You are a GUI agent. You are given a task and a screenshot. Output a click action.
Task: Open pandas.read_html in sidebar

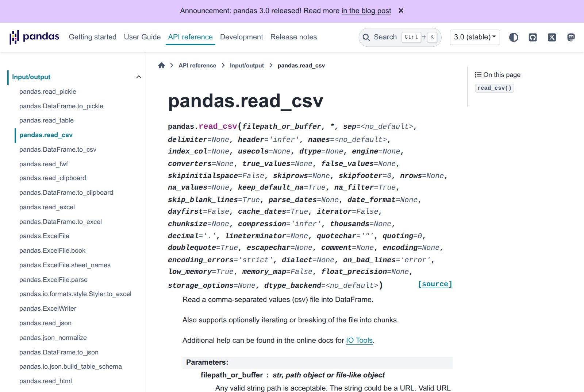pyautogui.click(x=46, y=381)
